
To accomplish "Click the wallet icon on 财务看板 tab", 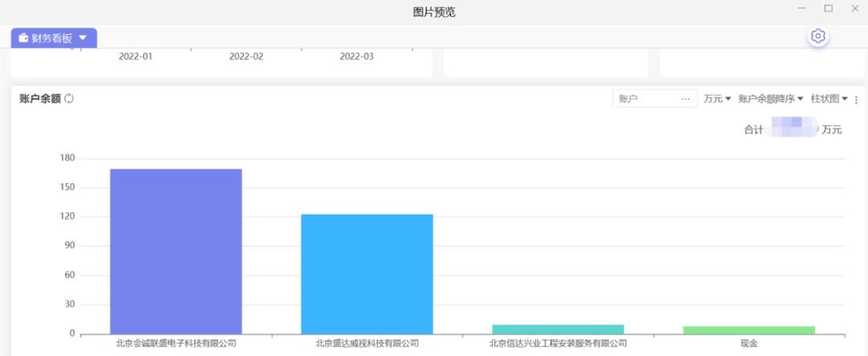I will (23, 38).
